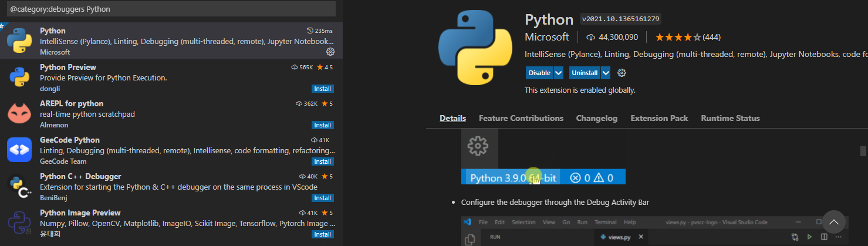Viewport: 868px width, 246px height.
Task: Open the Feature Contributions tab
Action: pos(521,118)
